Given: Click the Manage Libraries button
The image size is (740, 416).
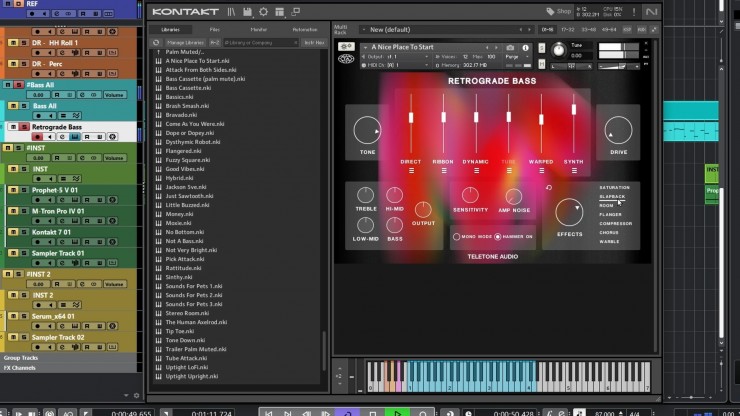Looking at the screenshot, I should click(184, 43).
